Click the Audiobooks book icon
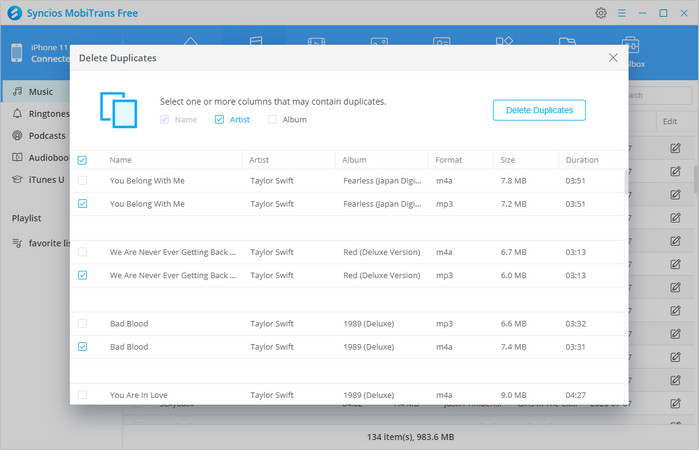The width and height of the screenshot is (699, 450). pos(17,157)
